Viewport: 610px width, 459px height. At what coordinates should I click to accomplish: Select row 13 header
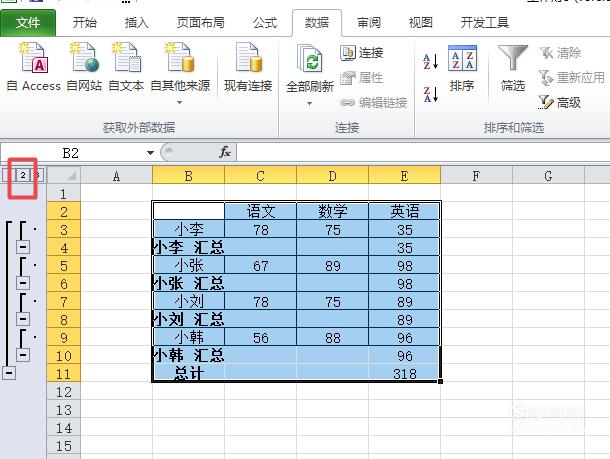click(64, 410)
